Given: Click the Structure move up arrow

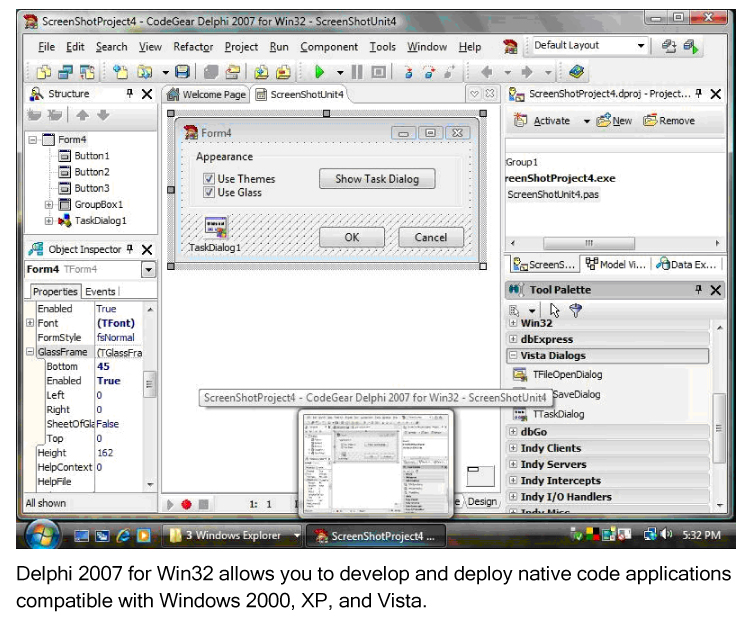Looking at the screenshot, I should click(83, 115).
